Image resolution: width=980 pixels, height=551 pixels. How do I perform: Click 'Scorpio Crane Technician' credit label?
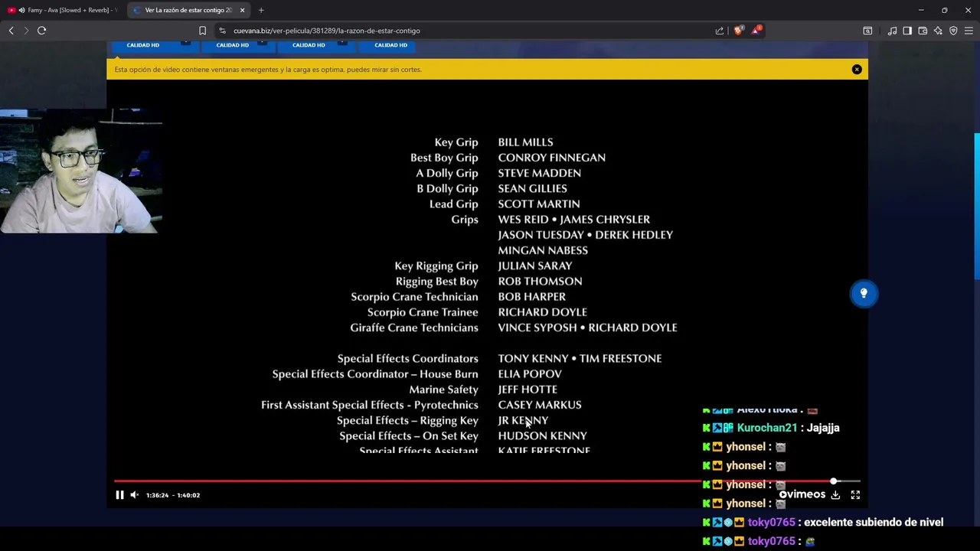(x=414, y=297)
